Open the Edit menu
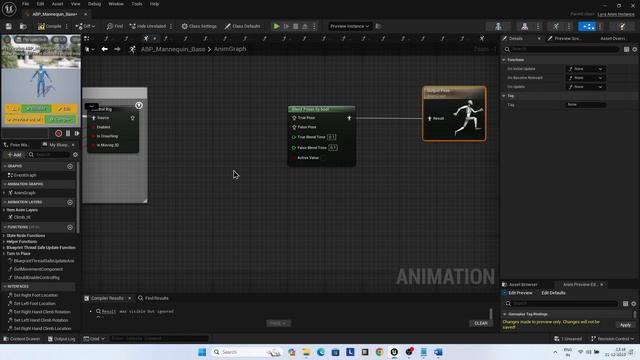 tap(40, 4)
